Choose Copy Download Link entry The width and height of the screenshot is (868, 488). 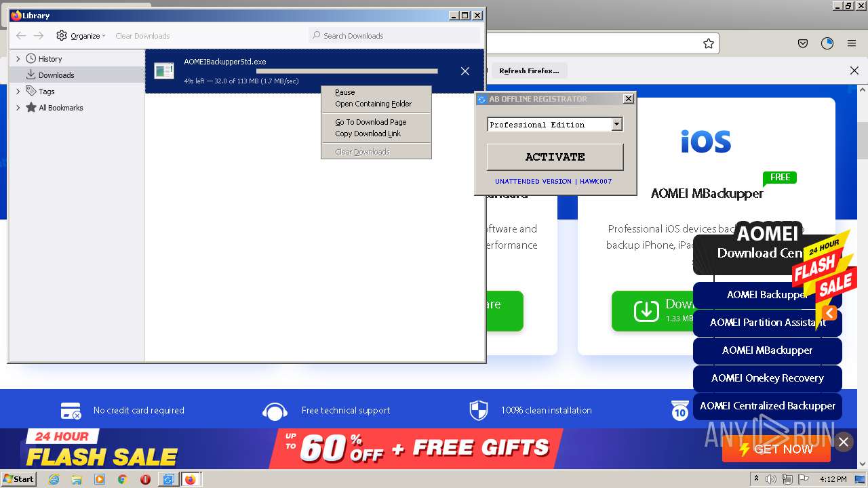tap(376, 134)
